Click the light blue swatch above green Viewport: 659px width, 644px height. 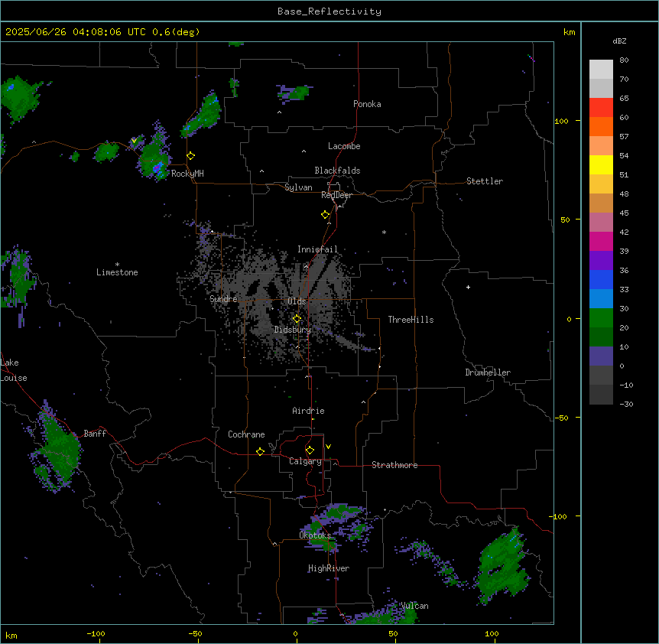point(601,299)
